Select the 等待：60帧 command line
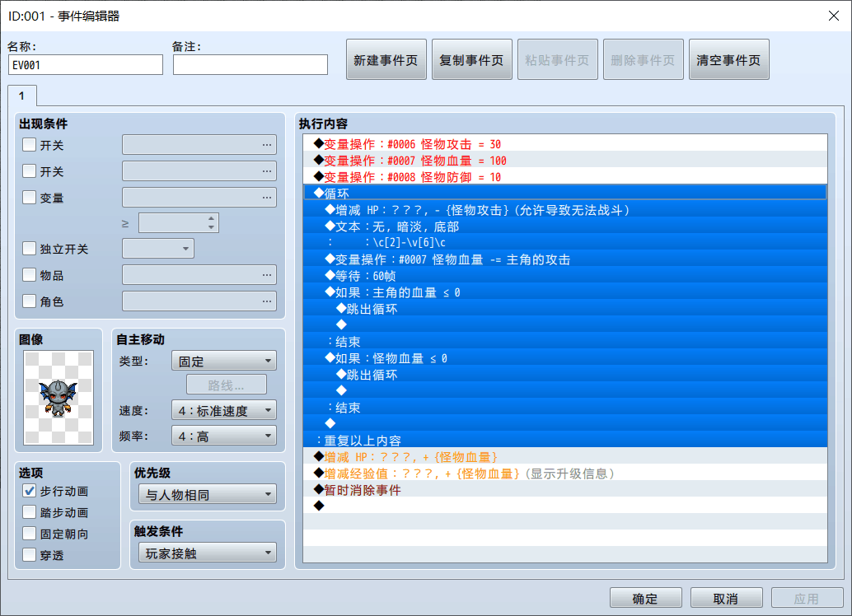852x616 pixels. coord(565,275)
